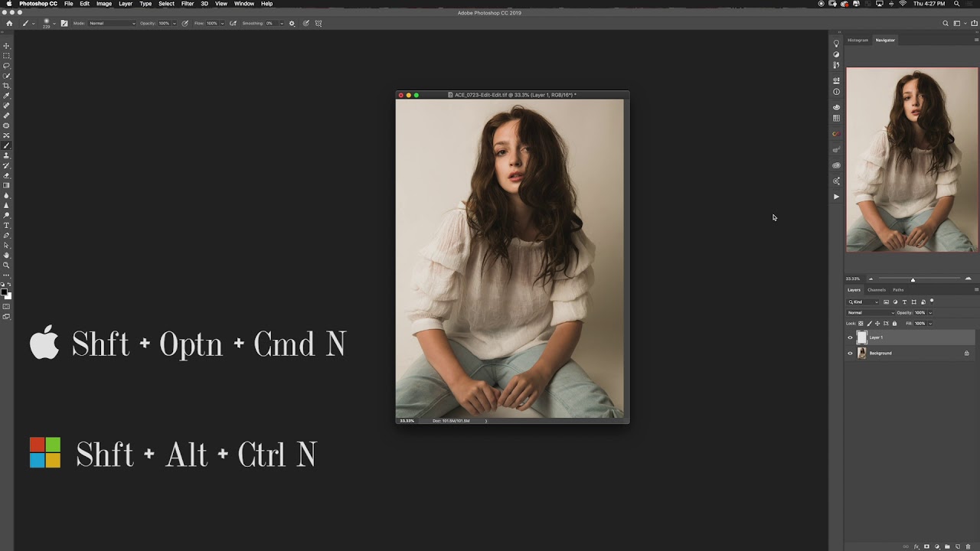This screenshot has width=980, height=551.
Task: Click zoom out mountains in Navigator
Action: click(x=871, y=279)
